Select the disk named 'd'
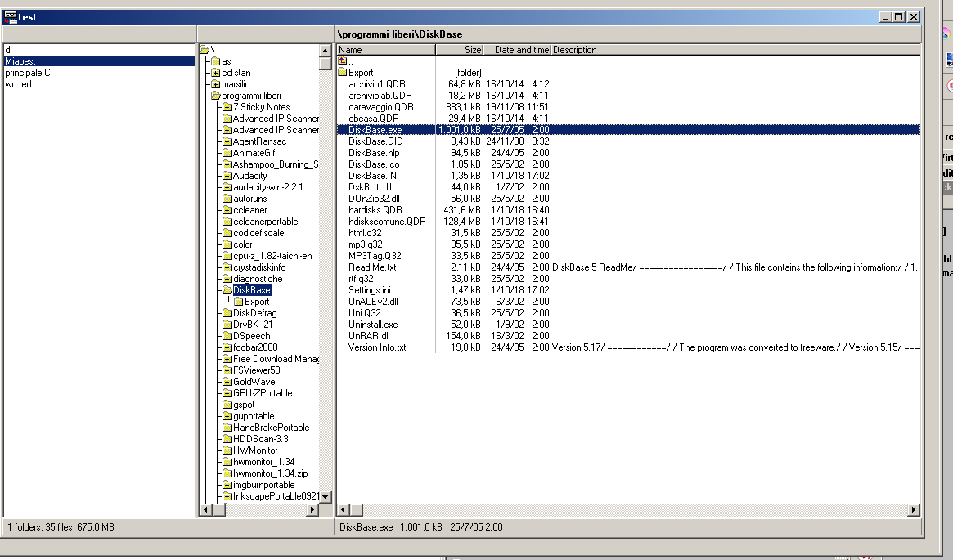This screenshot has width=953, height=560. pyautogui.click(x=99, y=50)
